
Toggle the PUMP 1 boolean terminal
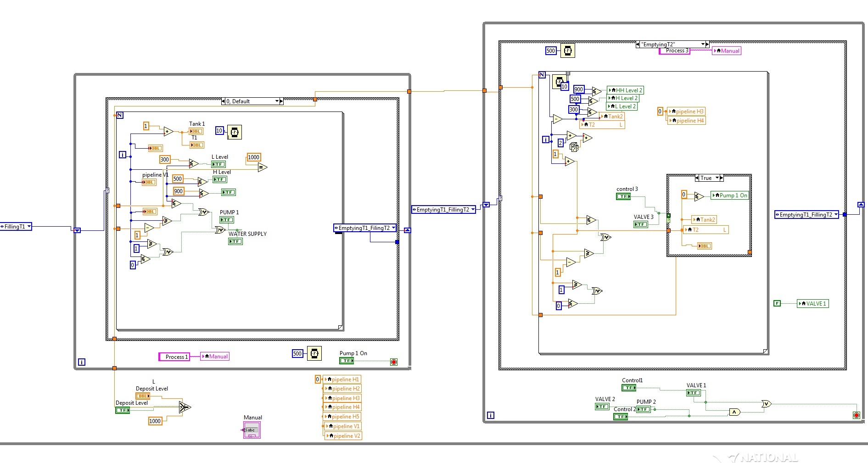coord(227,220)
